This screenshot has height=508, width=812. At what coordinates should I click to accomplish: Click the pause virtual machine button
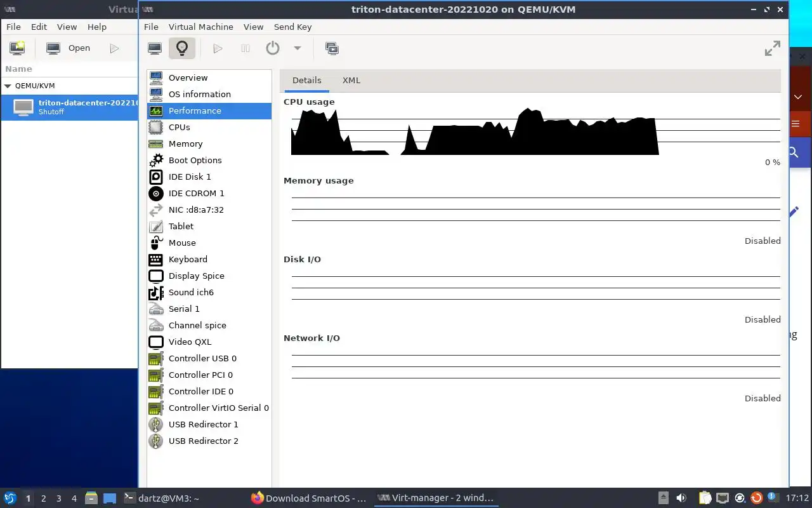point(246,48)
